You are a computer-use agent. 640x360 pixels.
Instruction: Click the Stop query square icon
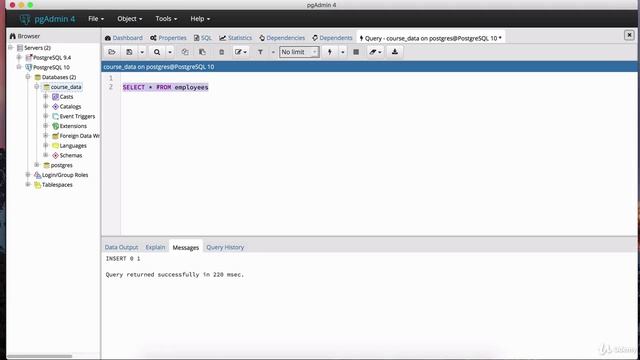[356, 52]
